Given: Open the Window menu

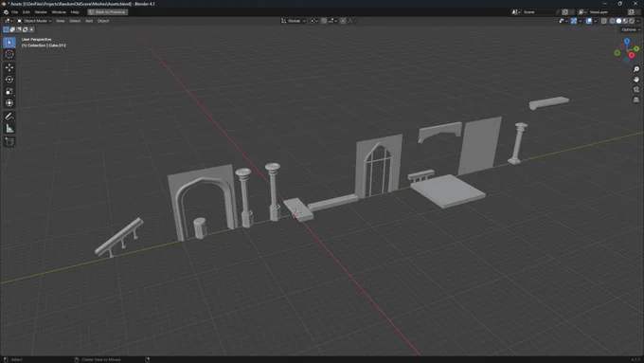Looking at the screenshot, I should pyautogui.click(x=59, y=12).
